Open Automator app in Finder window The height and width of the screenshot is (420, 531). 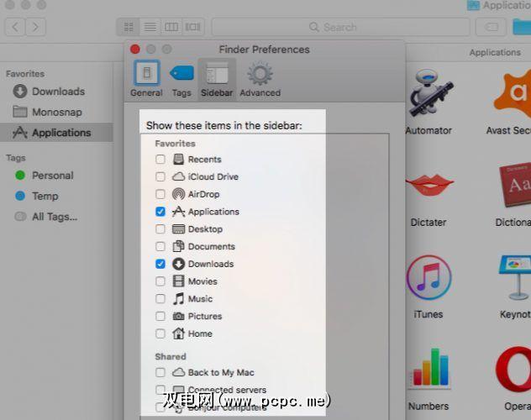tap(430, 93)
